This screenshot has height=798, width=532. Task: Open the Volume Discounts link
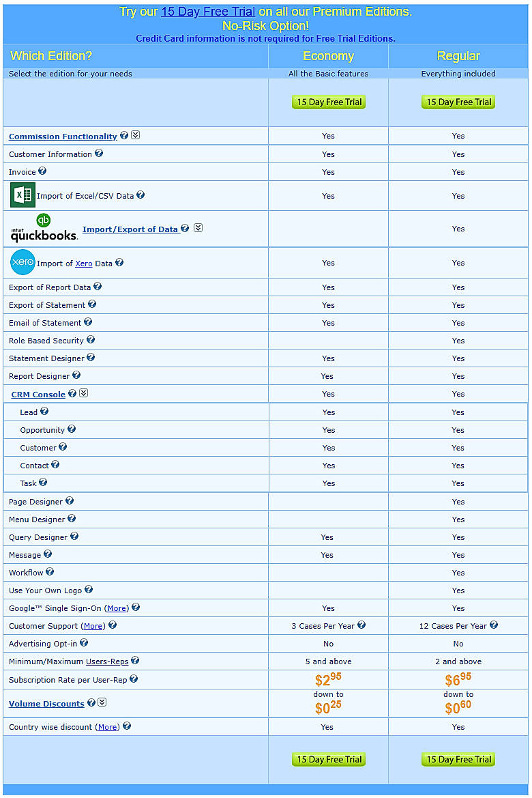pyautogui.click(x=46, y=704)
